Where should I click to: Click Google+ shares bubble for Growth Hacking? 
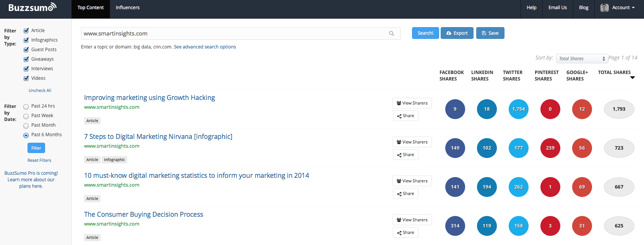582,109
